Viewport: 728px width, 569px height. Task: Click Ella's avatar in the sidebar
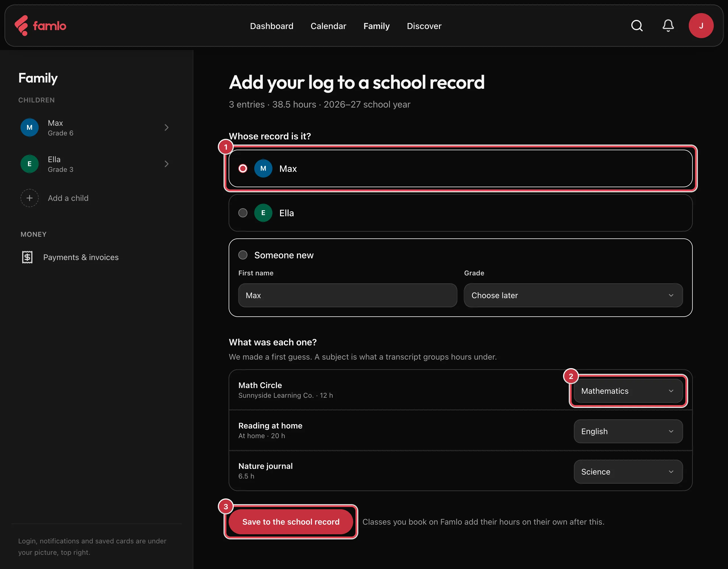[30, 164]
